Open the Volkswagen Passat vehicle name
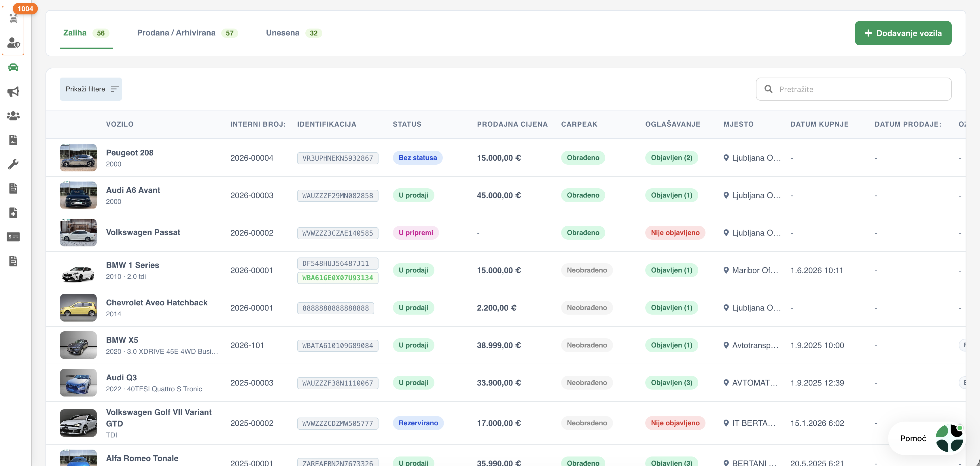The image size is (980, 466). [143, 232]
